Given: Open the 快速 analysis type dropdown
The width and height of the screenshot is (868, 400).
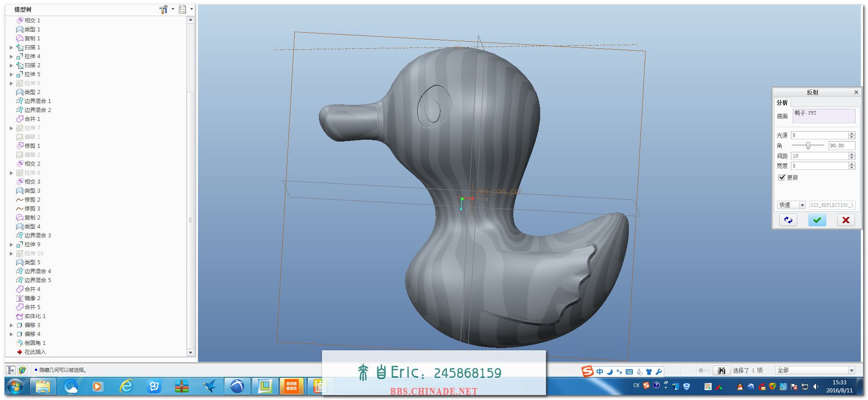Looking at the screenshot, I should coord(802,205).
